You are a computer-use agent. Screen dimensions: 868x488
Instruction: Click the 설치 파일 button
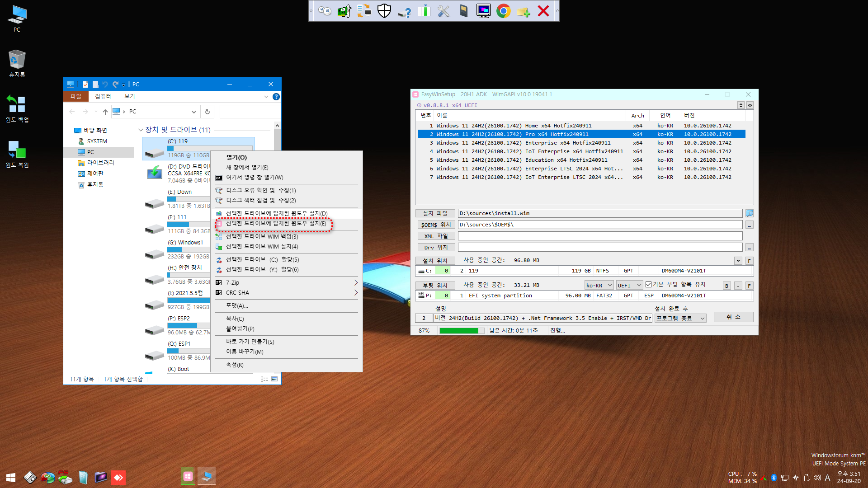435,213
